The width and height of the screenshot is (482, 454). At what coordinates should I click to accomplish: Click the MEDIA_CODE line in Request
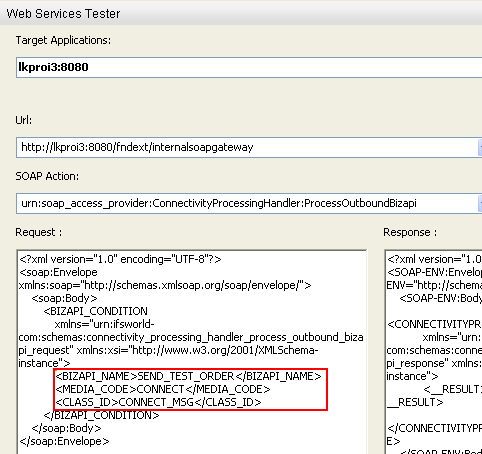coord(163,389)
